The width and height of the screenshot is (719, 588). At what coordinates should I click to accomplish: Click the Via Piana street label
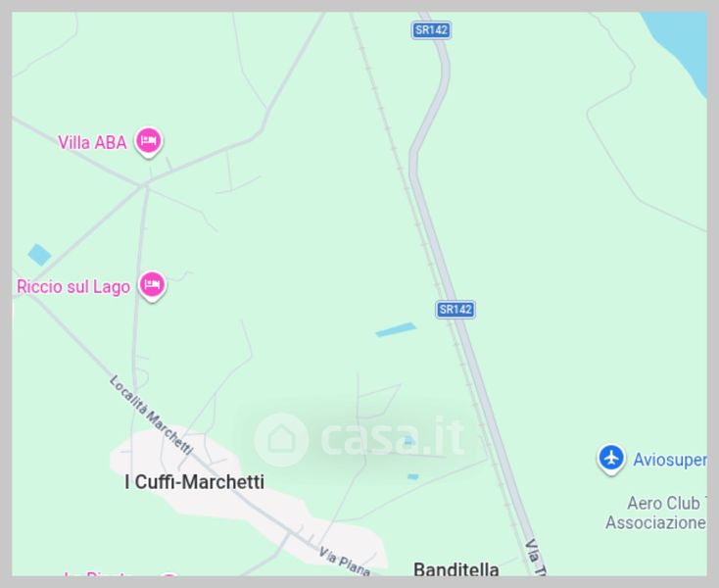(x=345, y=562)
